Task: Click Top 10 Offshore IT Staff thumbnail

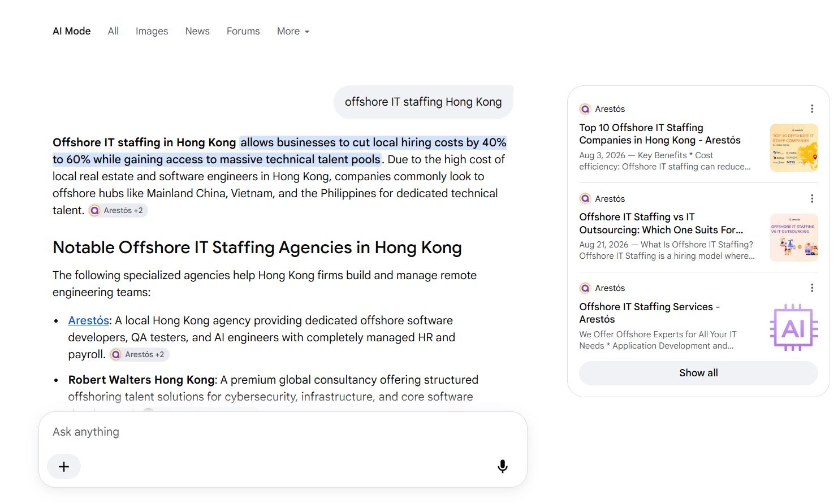Action: tap(794, 147)
